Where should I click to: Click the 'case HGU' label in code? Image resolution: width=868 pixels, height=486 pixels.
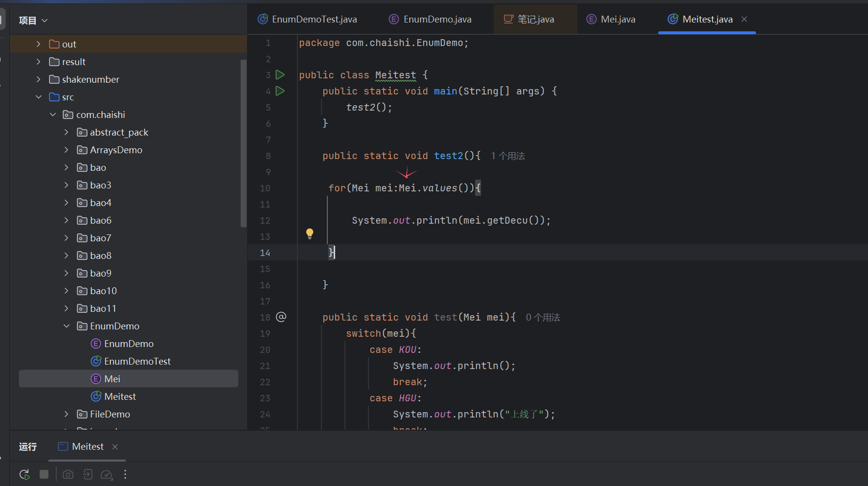tap(395, 398)
